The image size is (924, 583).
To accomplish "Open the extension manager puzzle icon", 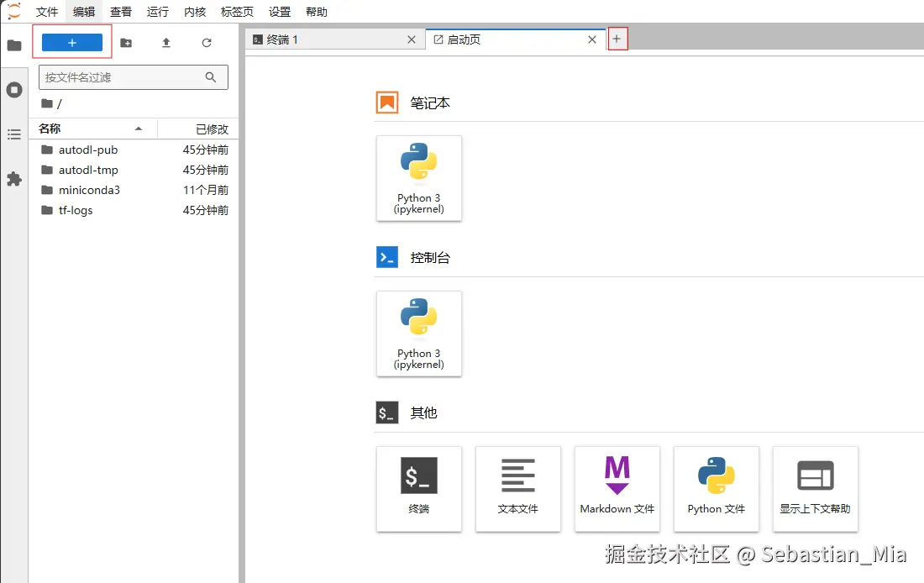I will 13,178.
